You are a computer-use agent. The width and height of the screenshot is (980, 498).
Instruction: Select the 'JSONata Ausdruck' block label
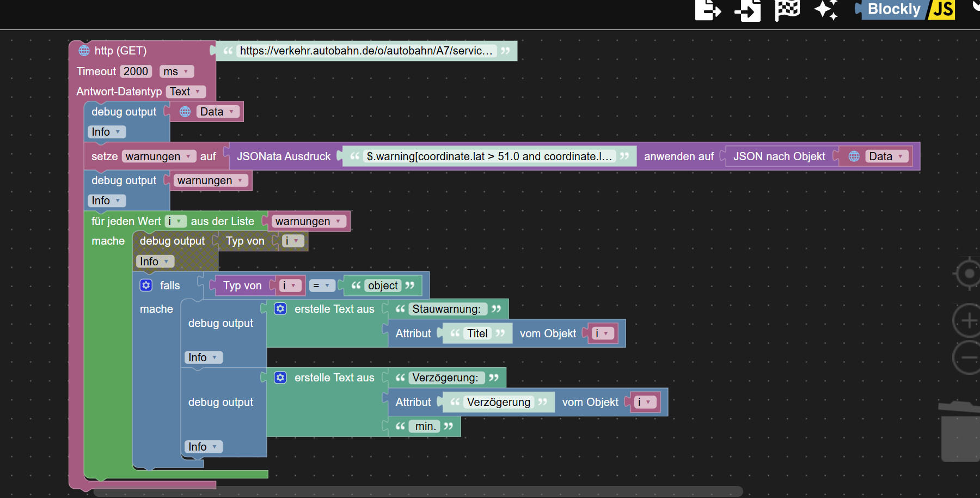tap(284, 156)
